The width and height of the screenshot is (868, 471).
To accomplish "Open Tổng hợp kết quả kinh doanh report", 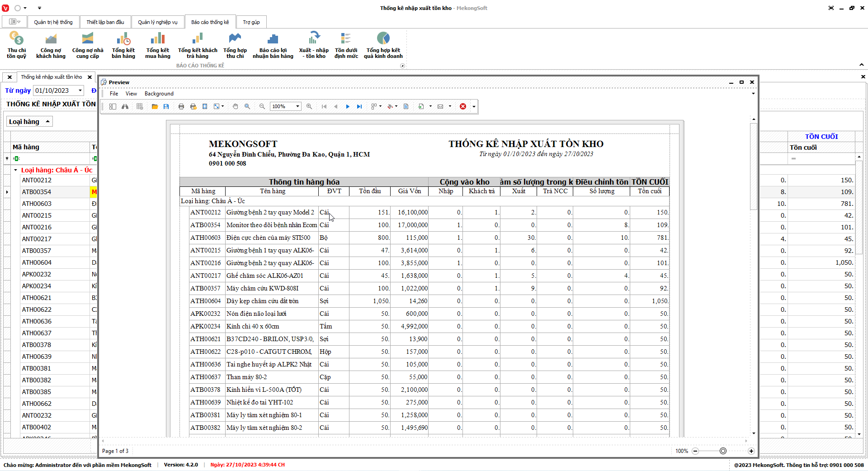I will (x=383, y=45).
